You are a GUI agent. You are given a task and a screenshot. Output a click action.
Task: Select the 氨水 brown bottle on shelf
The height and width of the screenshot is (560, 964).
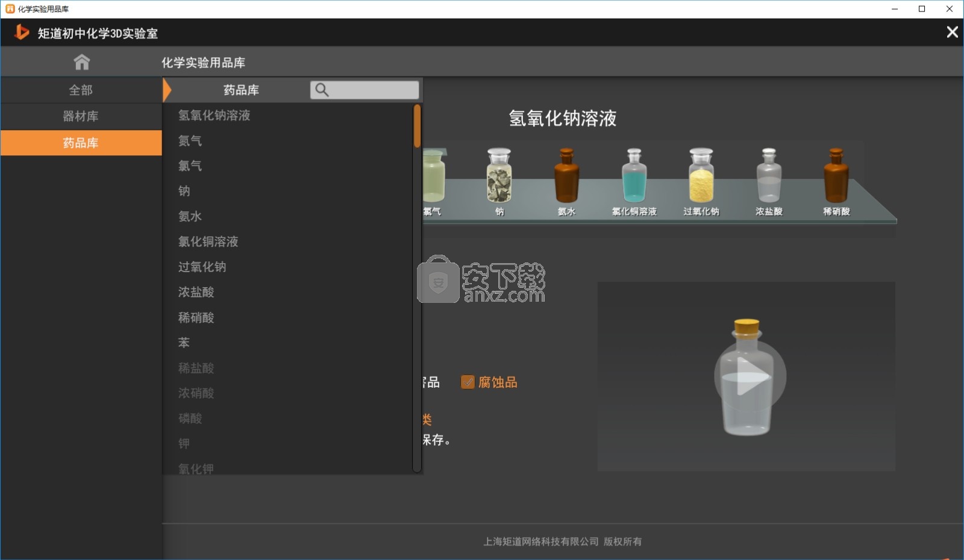(566, 176)
